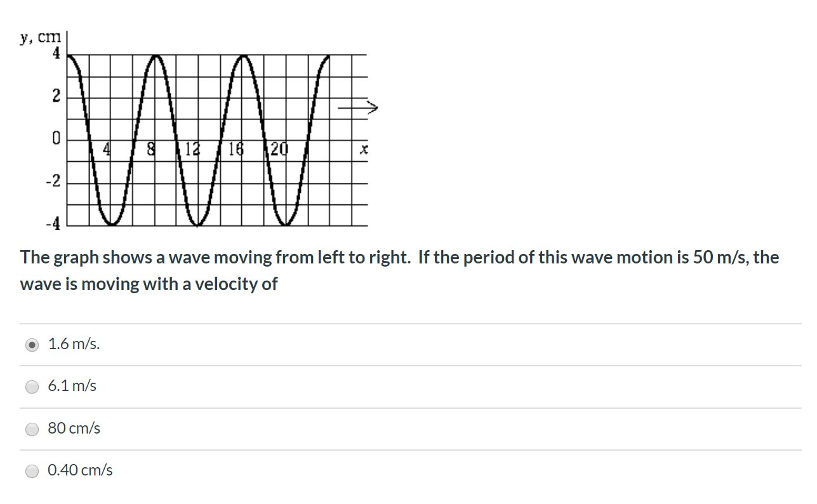Viewport: 817px width, 504px height.
Task: Click the number 4 on the x-axis
Action: pos(106,148)
